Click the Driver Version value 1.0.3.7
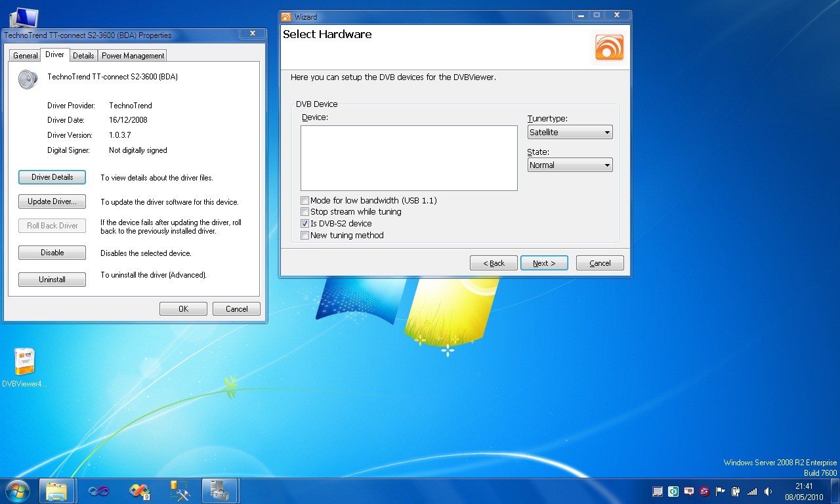Image resolution: width=840 pixels, height=504 pixels. coord(119,135)
